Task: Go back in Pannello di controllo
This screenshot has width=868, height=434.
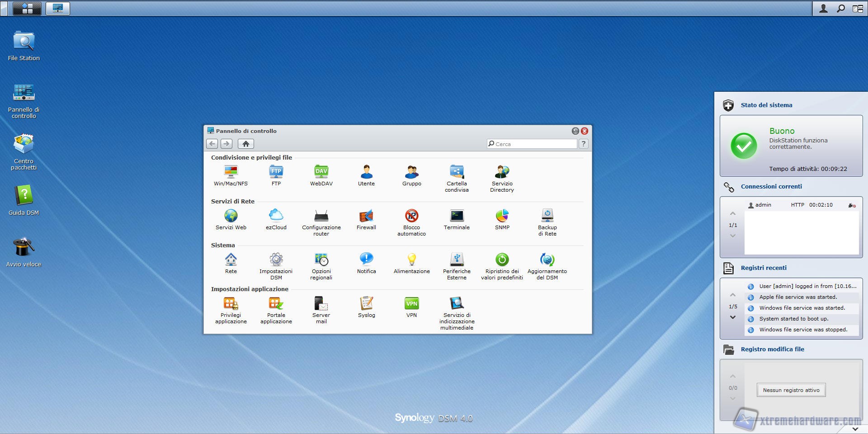Action: coord(212,144)
